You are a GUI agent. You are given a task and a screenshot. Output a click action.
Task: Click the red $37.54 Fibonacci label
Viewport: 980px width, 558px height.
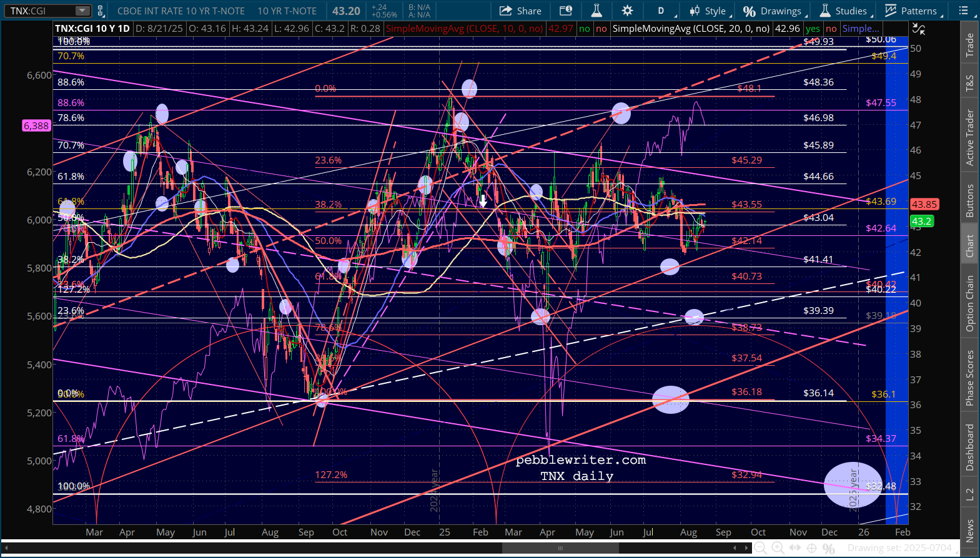pyautogui.click(x=747, y=358)
